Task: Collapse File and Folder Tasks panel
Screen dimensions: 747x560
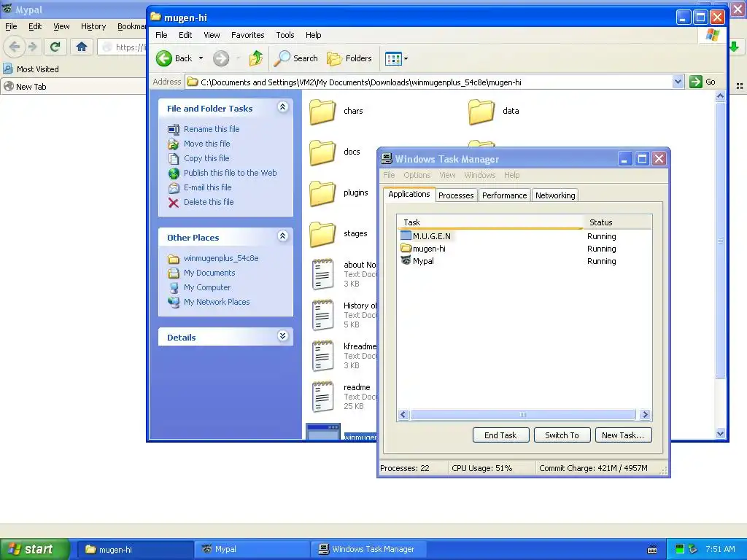Action: (282, 106)
